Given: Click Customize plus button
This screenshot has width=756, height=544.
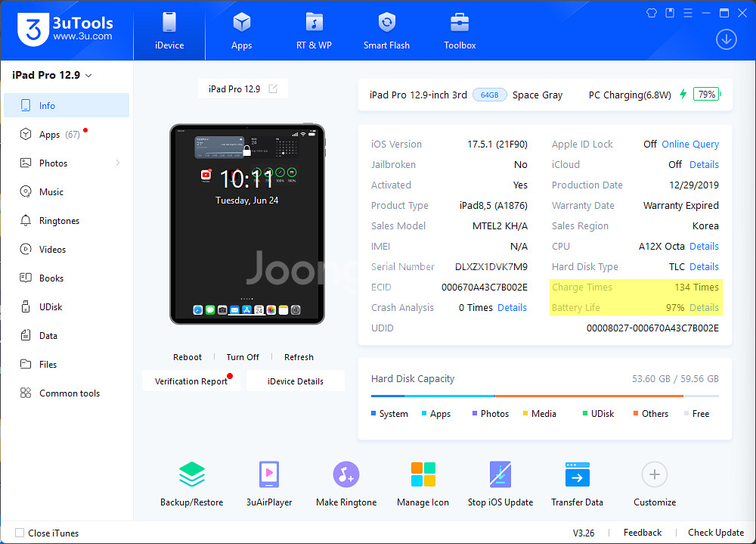Looking at the screenshot, I should [x=654, y=474].
